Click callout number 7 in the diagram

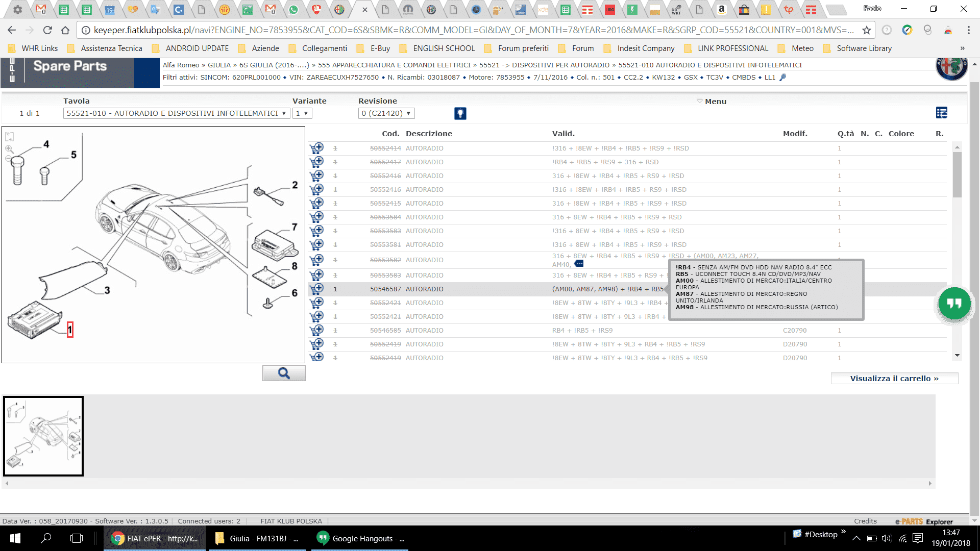tap(295, 227)
